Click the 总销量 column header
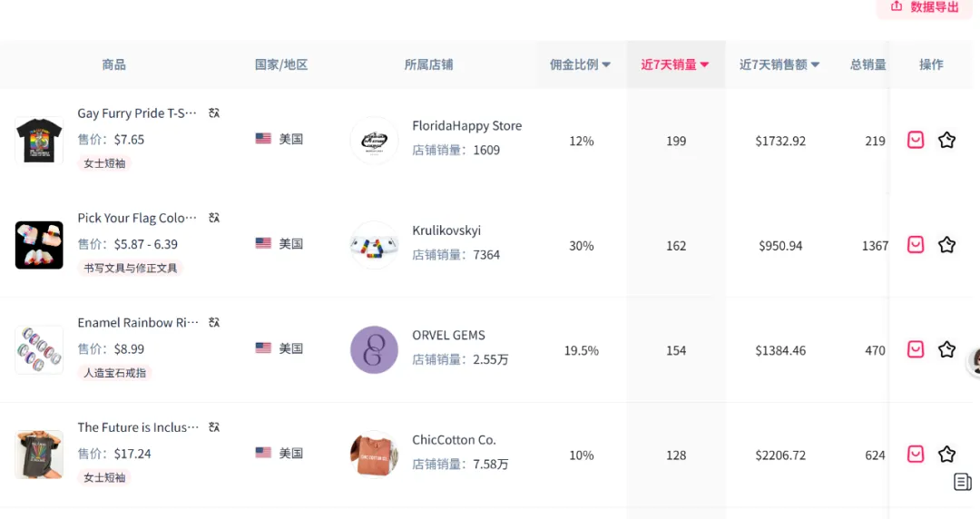Image resolution: width=980 pixels, height=519 pixels. click(x=868, y=64)
